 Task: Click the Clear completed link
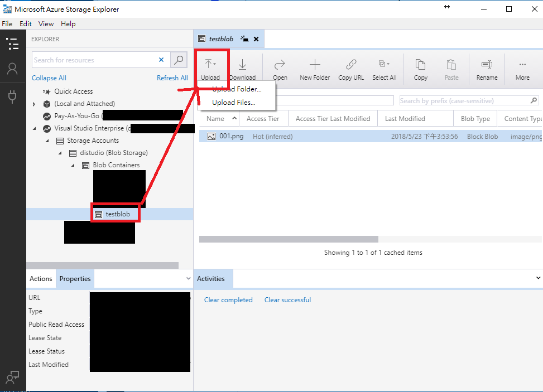(x=228, y=300)
